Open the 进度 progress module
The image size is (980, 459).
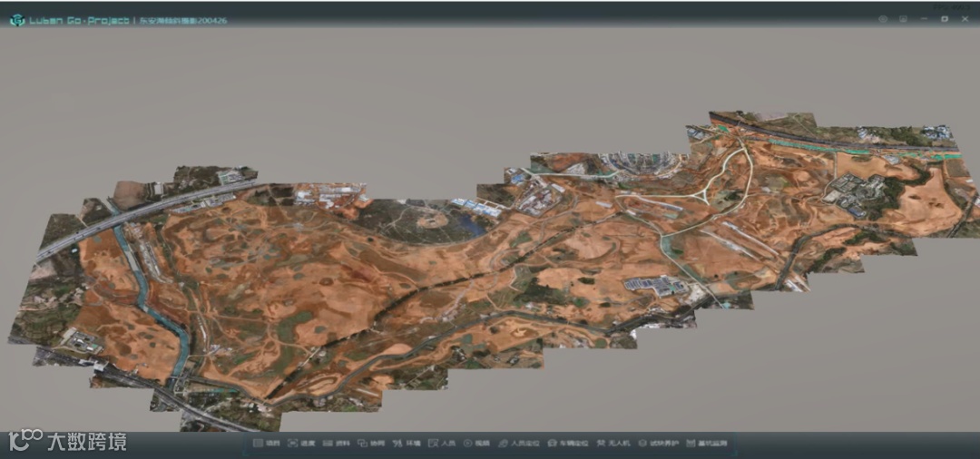[x=301, y=444]
